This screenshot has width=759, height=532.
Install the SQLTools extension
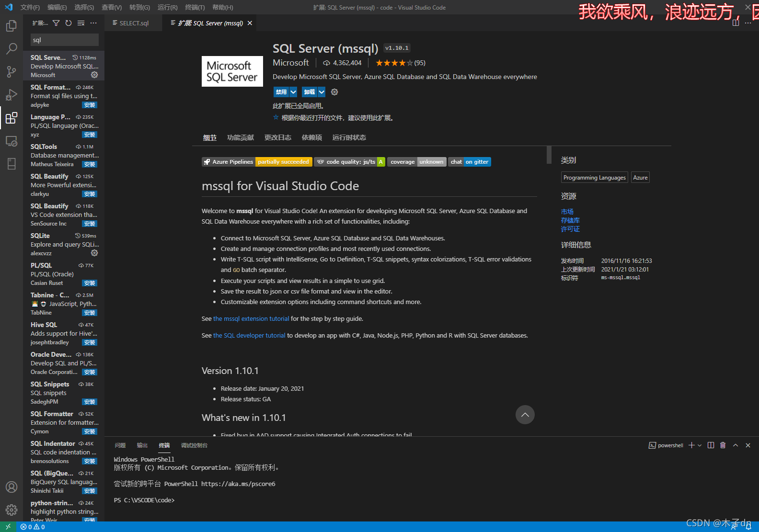90,164
